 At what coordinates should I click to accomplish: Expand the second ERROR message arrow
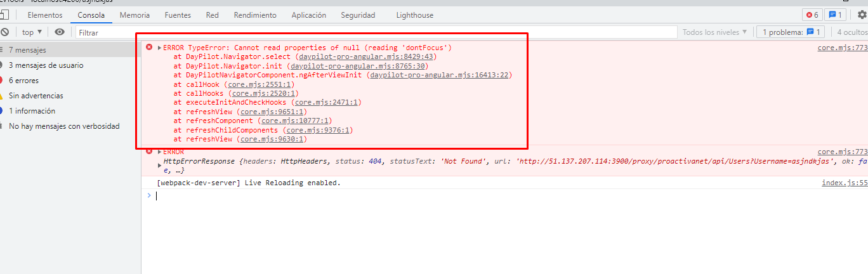tap(160, 152)
